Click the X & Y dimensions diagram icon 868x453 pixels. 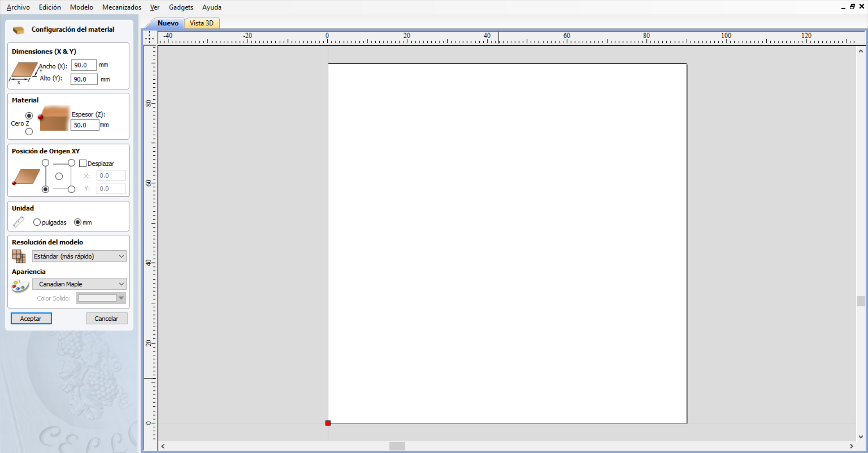click(x=24, y=72)
